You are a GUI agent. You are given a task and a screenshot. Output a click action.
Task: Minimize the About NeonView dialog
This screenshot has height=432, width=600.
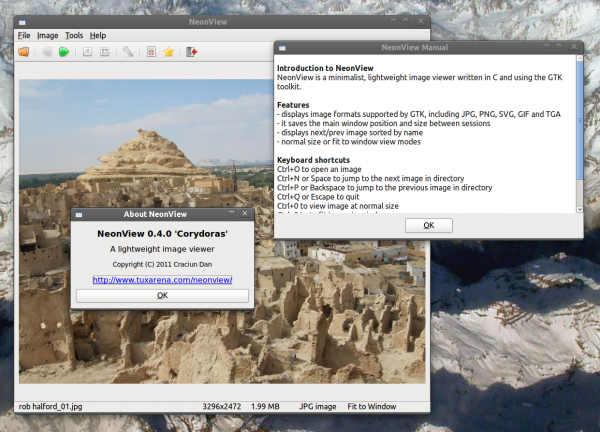coord(232,212)
